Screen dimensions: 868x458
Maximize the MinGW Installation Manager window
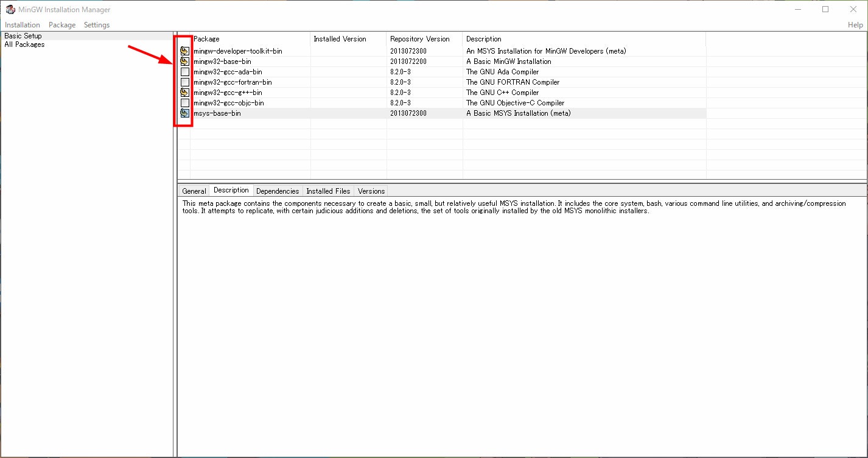coord(825,9)
